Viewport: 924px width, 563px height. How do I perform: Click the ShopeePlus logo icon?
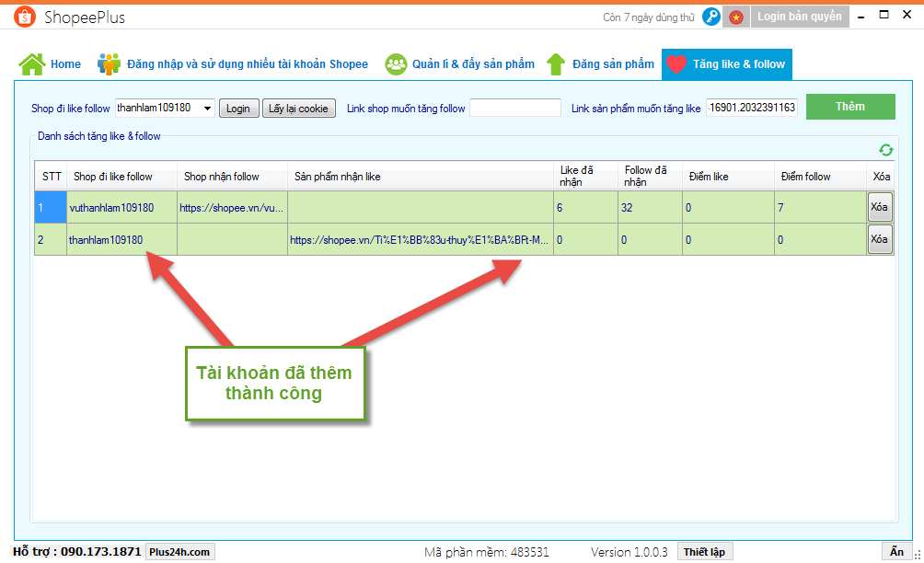coord(25,17)
